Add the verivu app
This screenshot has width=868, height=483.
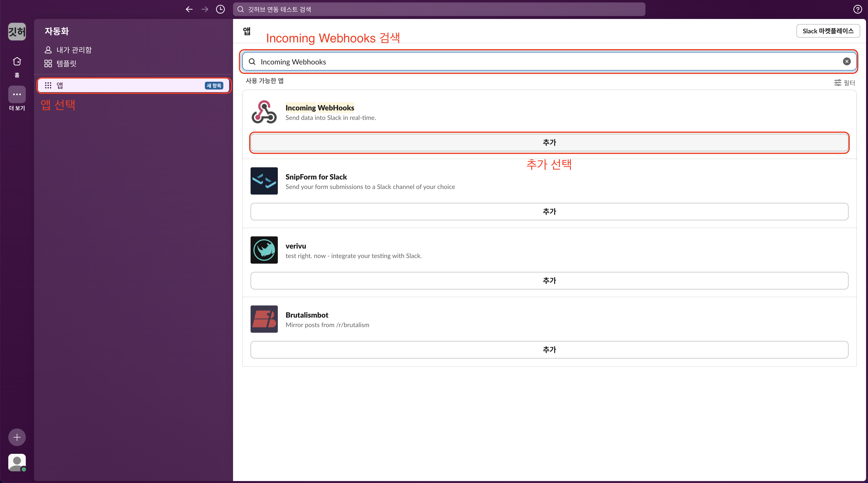pos(549,281)
